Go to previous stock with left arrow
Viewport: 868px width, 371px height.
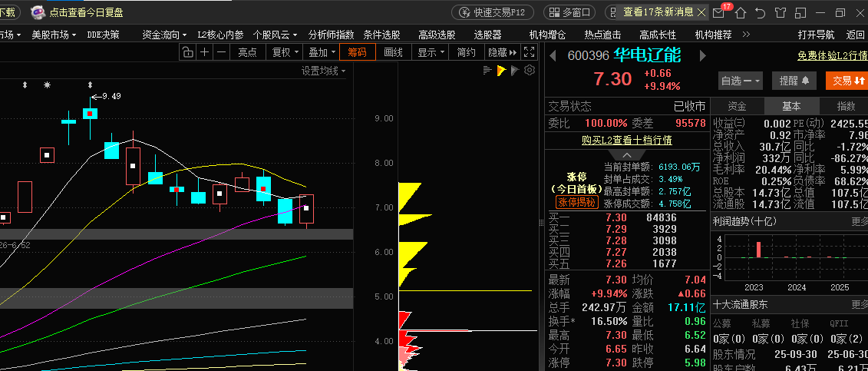click(x=552, y=55)
